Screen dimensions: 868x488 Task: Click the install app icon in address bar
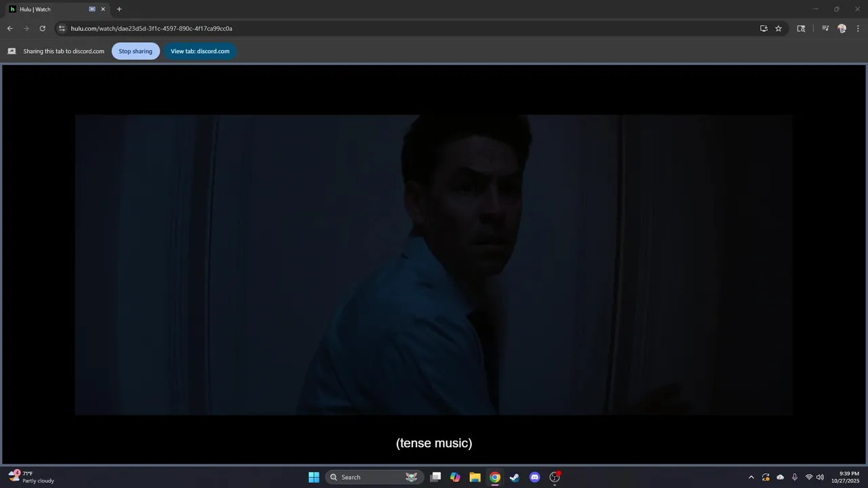click(x=764, y=28)
